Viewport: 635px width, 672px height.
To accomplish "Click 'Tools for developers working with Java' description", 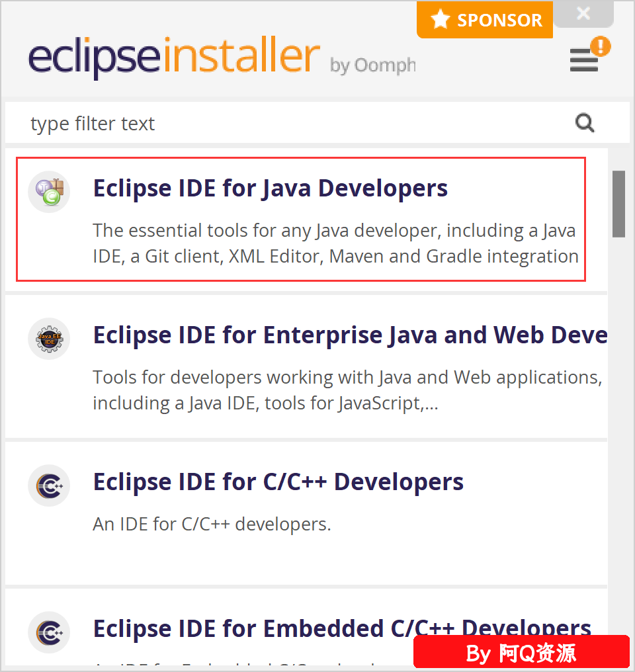I will 347,390.
